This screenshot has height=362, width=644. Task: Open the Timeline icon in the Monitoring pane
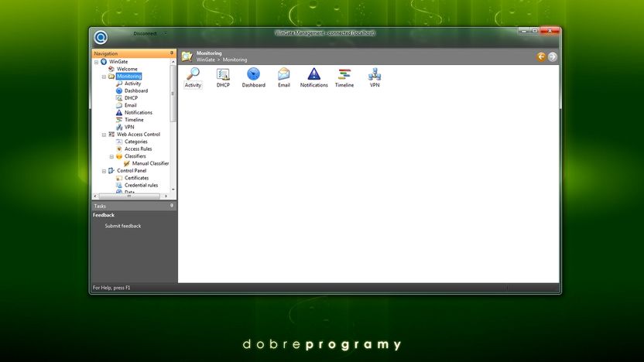point(344,77)
